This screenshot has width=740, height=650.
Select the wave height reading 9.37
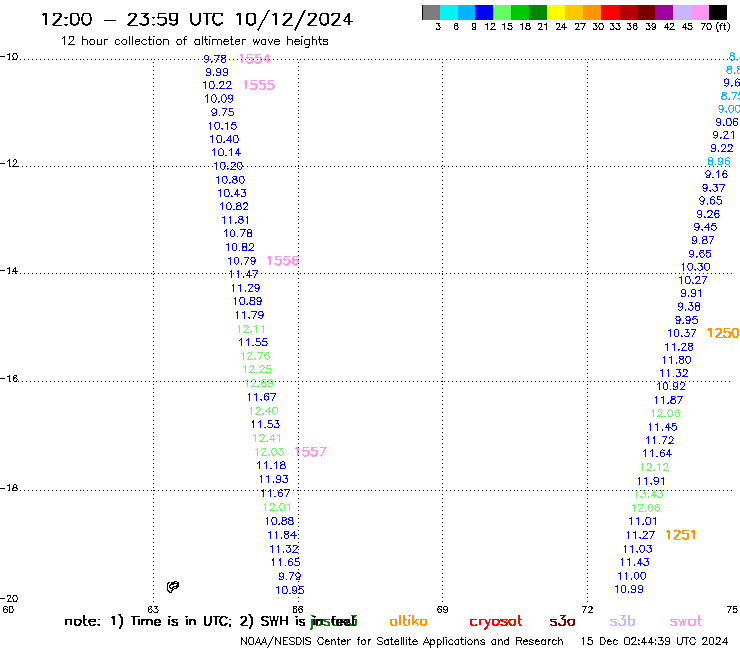[x=714, y=188]
